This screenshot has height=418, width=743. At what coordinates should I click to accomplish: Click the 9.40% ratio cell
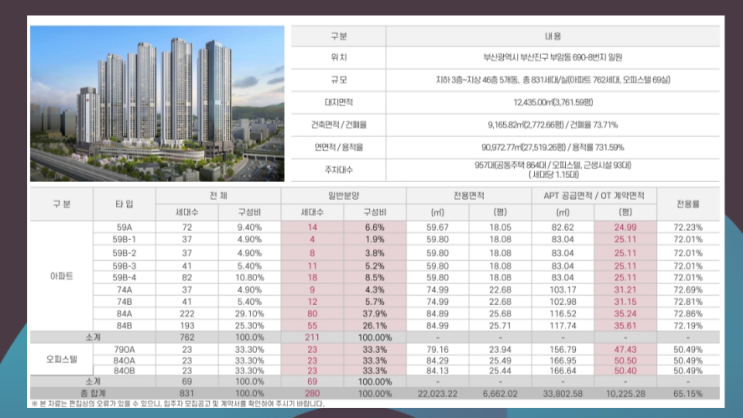[x=250, y=227]
